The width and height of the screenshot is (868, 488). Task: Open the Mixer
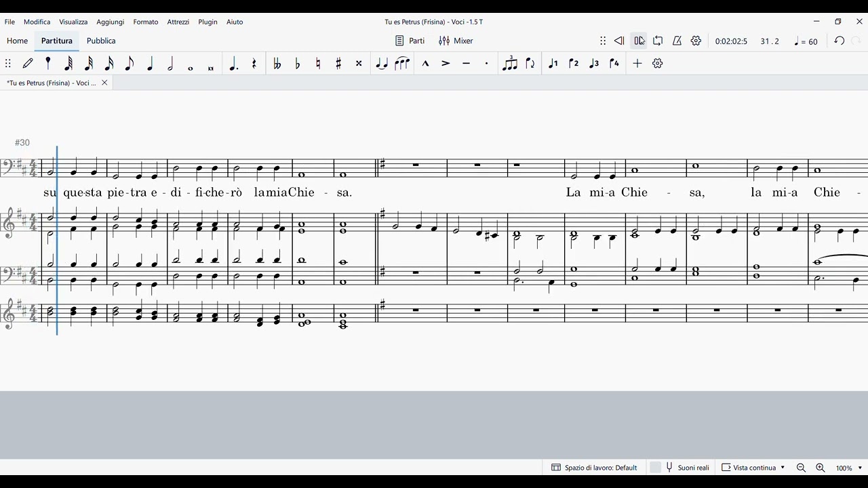click(456, 41)
